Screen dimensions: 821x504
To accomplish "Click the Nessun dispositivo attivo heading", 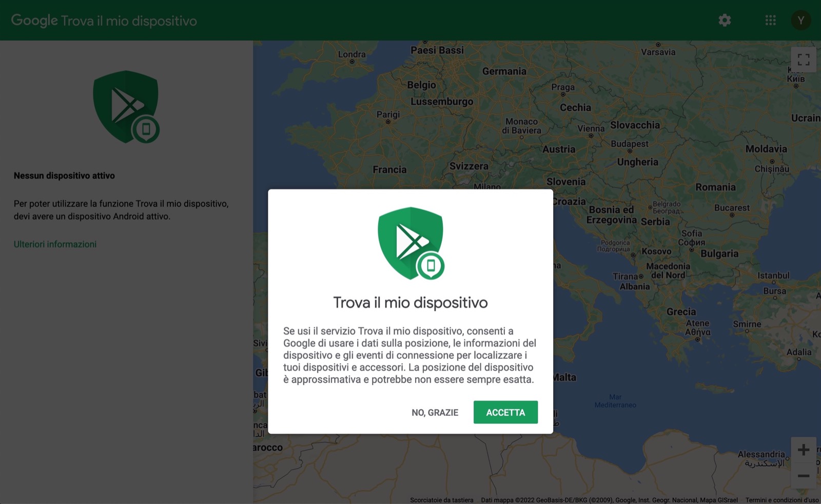I will [x=64, y=176].
